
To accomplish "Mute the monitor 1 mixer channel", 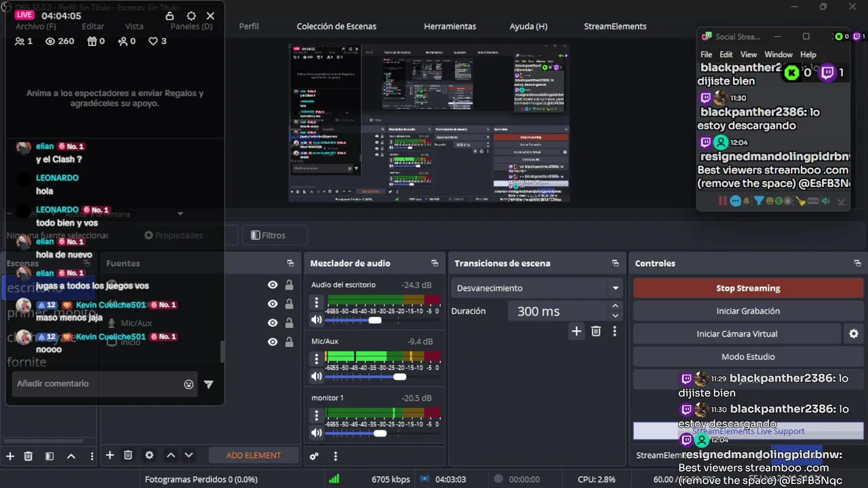I will coord(316,432).
